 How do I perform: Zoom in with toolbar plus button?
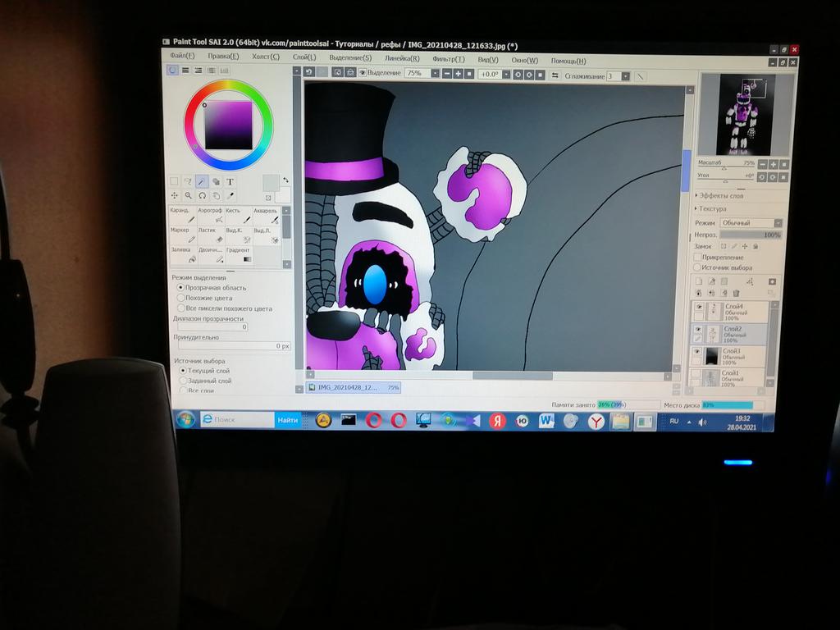click(458, 73)
